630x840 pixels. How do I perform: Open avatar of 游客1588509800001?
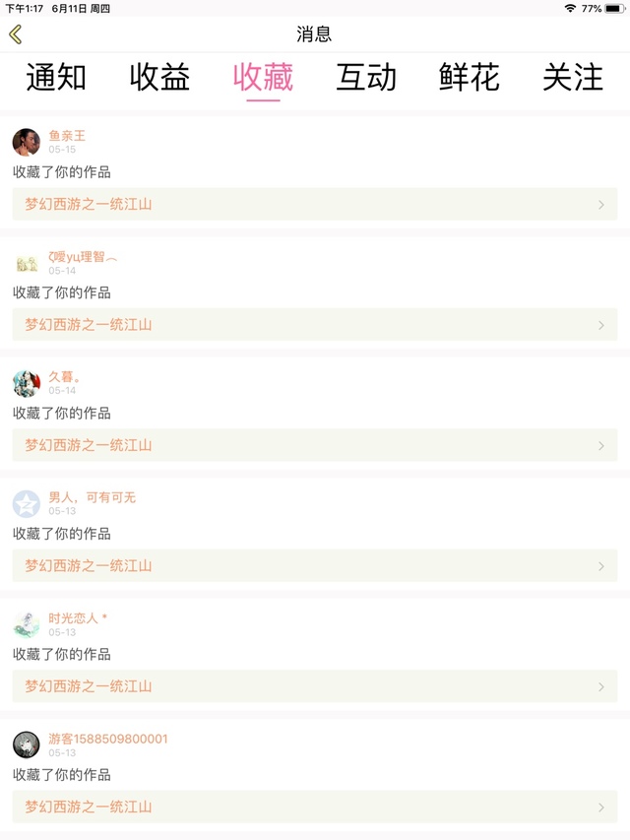(x=27, y=744)
